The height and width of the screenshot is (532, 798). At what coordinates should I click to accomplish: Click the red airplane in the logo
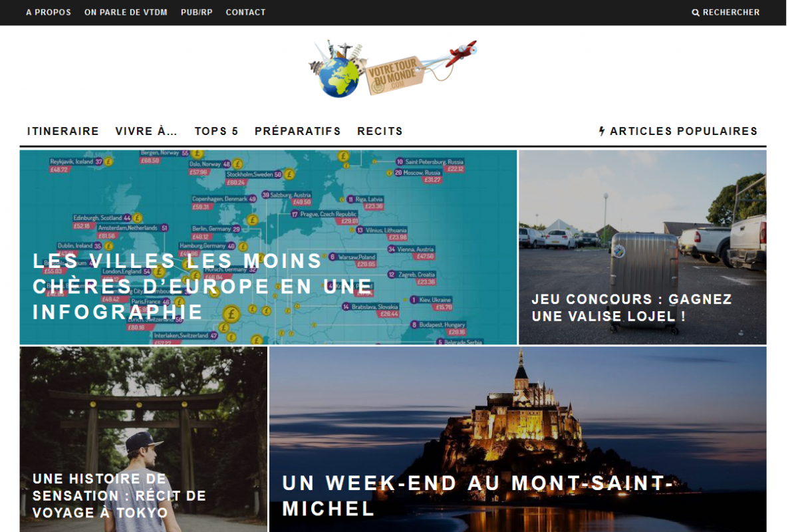pos(461,53)
